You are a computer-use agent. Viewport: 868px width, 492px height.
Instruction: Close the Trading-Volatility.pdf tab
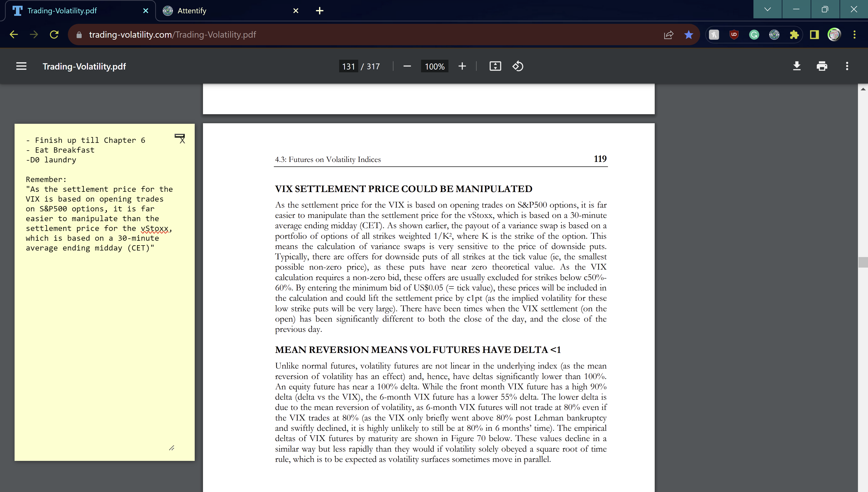[x=146, y=11]
